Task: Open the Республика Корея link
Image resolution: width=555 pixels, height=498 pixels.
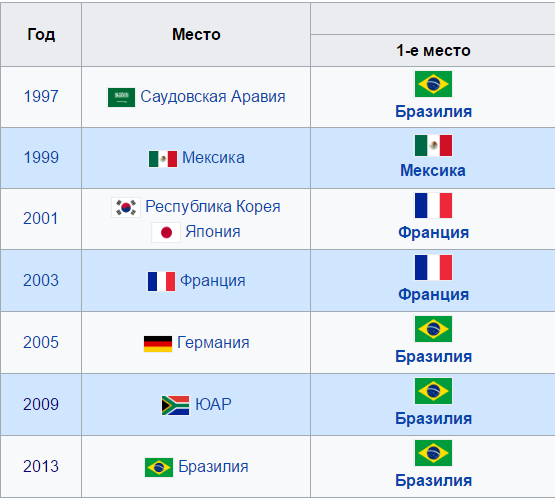Action: 213,207
